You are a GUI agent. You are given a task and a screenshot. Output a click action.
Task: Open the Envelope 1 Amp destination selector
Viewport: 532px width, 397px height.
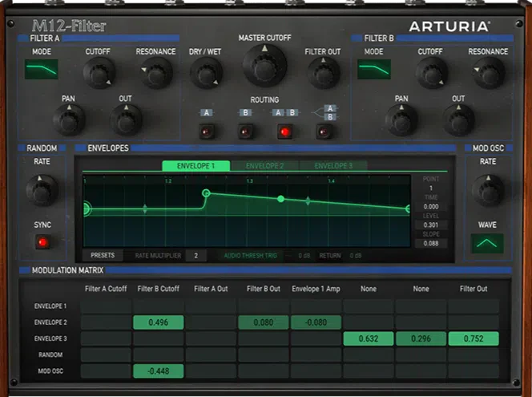click(x=316, y=289)
